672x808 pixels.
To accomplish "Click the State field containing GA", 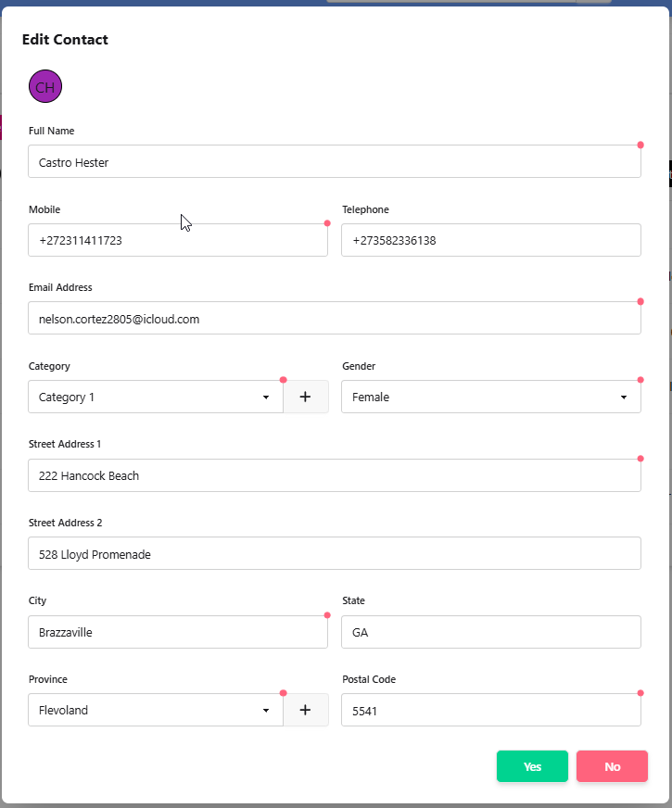I will tap(490, 632).
